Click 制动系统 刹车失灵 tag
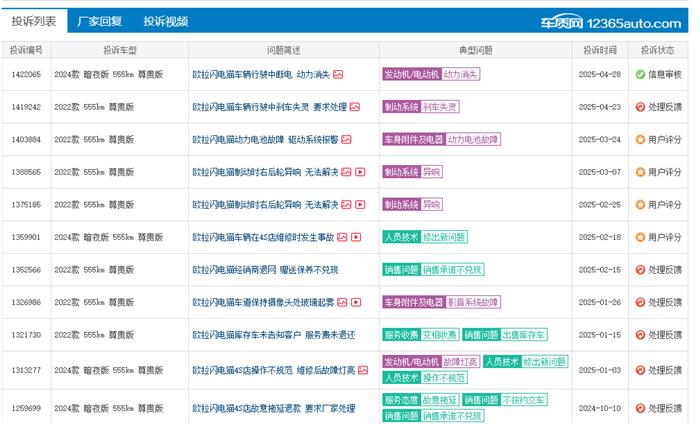Screen dimensions: 700x424 point(421,107)
